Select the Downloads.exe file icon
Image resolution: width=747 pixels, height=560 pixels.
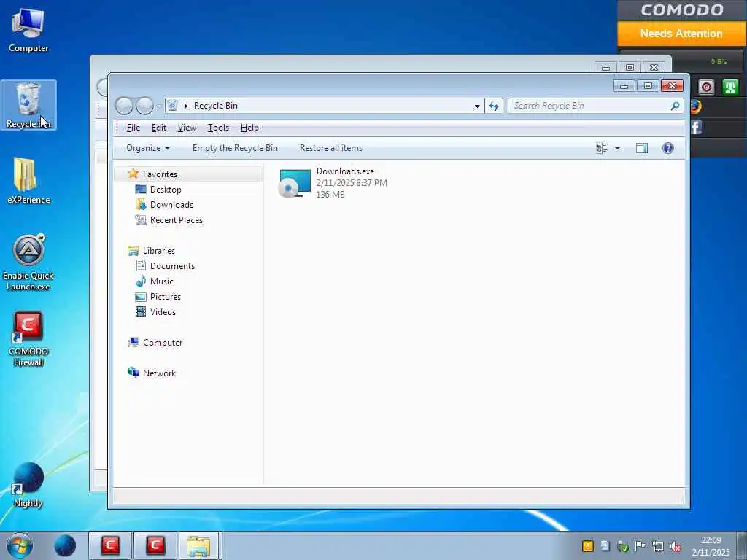click(295, 183)
